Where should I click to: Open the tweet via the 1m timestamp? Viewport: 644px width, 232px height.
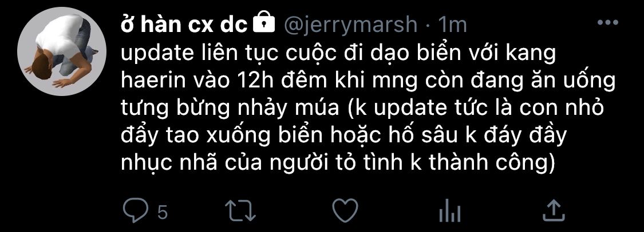click(x=452, y=25)
